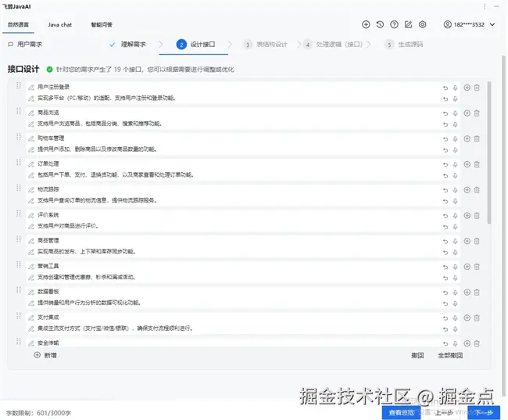The image size is (508, 420).
Task: Click the user avatar icon beside 182****3532
Action: tap(447, 24)
